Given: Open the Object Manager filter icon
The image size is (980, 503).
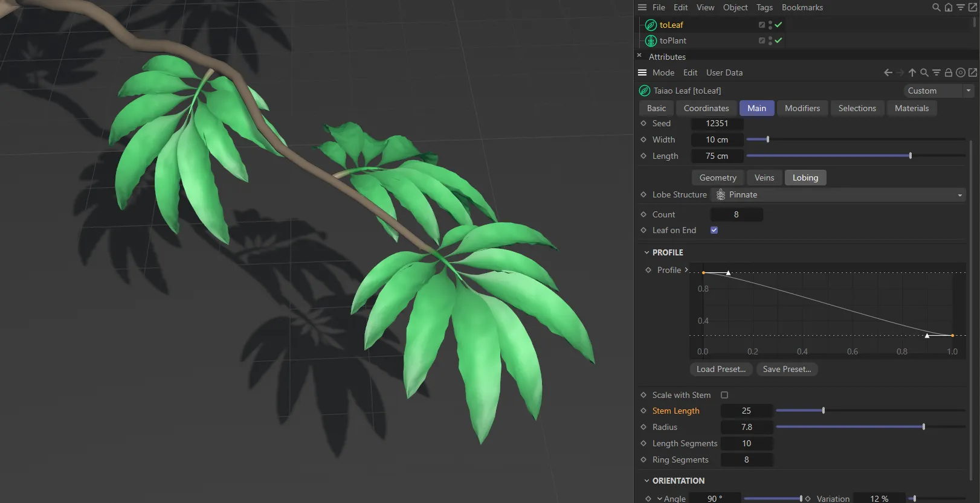Looking at the screenshot, I should pyautogui.click(x=961, y=7).
